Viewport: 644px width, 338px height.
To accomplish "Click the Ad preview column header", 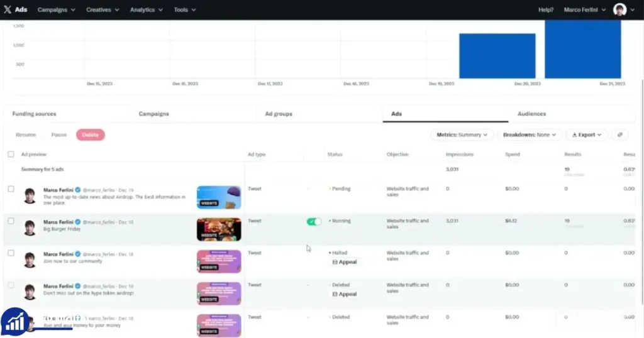I will tap(34, 154).
